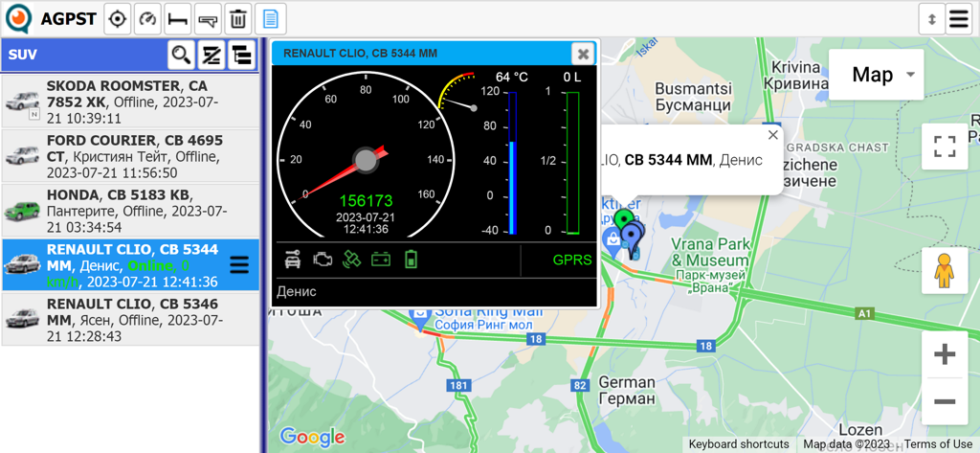Image resolution: width=980 pixels, height=453 pixels.
Task: Open RENAULT CLIO CB 5344 MM row menu
Action: coord(239,265)
